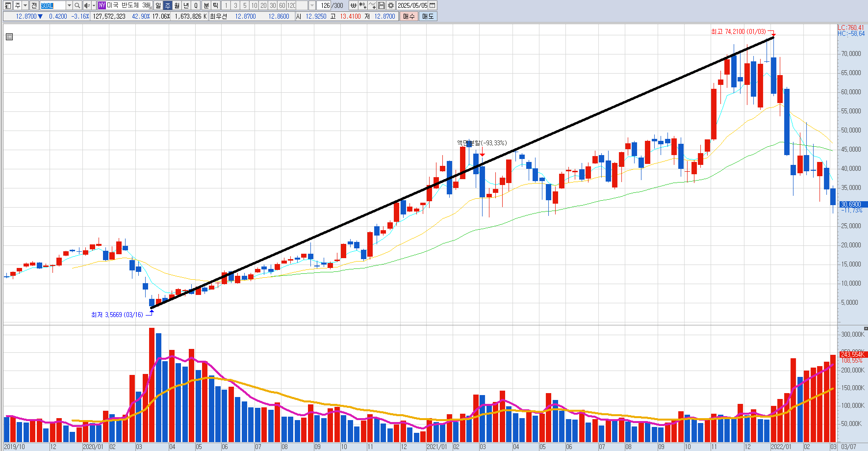The image size is (868, 451).
Task: Click the date field 2025/05/05
Action: pos(412,5)
